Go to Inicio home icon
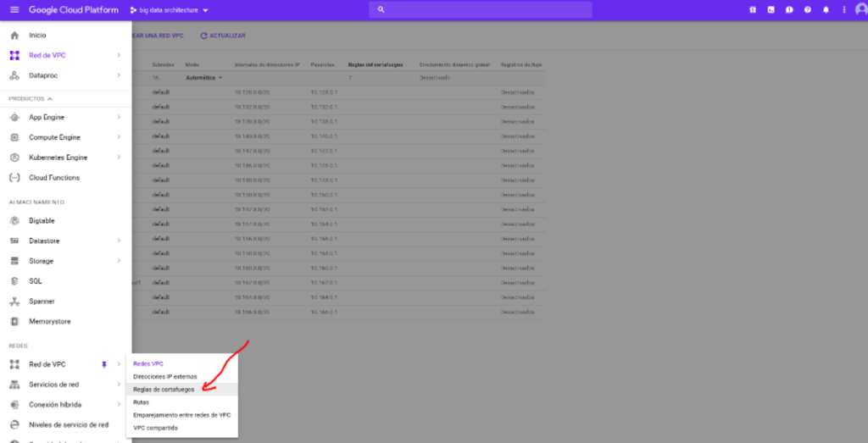Screen dimensions: 868x443 [x=15, y=36]
